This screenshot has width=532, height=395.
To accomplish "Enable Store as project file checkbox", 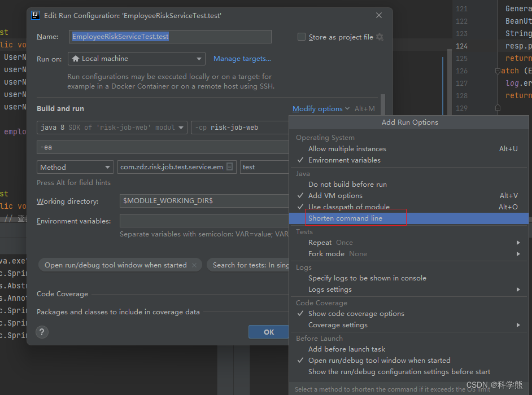I will [301, 37].
